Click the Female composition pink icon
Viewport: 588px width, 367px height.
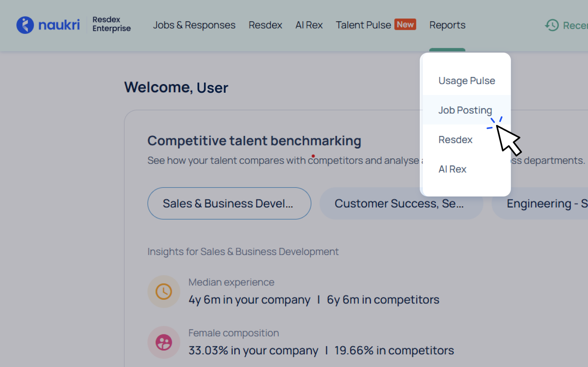coord(164,342)
